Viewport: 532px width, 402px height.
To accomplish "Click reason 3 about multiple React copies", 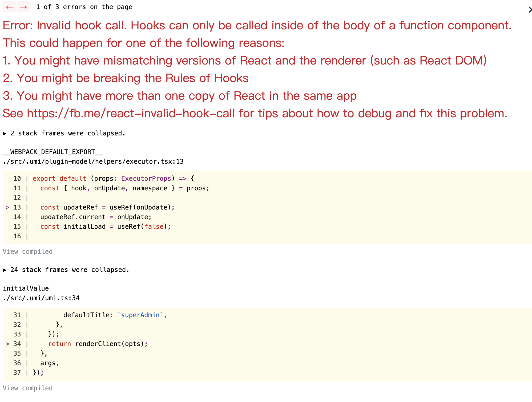I will click(180, 96).
